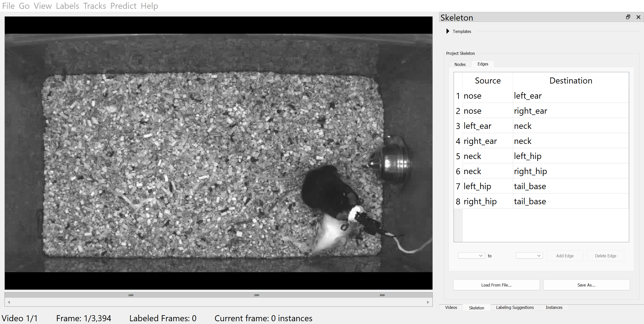Image resolution: width=644 pixels, height=324 pixels.
Task: Click Save As skeleton button
Action: point(586,285)
